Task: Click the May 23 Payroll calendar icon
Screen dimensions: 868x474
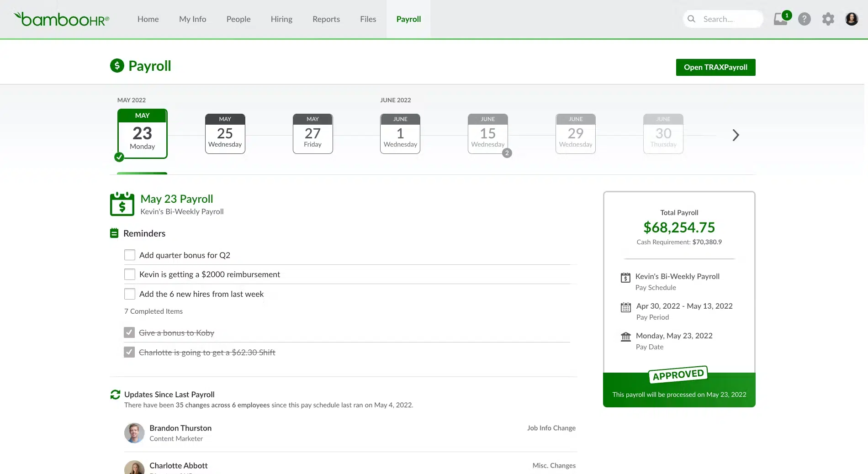Action: pyautogui.click(x=122, y=204)
